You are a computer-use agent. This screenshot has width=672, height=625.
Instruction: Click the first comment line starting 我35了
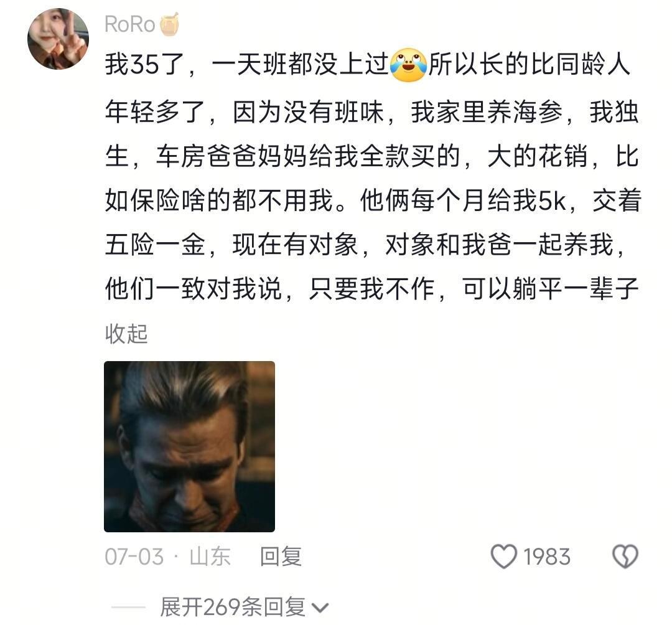[367, 65]
